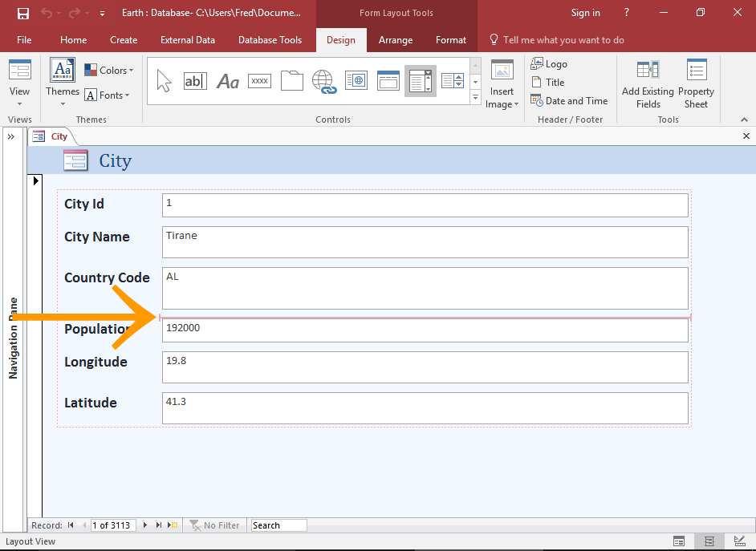Click the form logo icon beside City title
Viewport: 756px width, 551px height.
(75, 160)
